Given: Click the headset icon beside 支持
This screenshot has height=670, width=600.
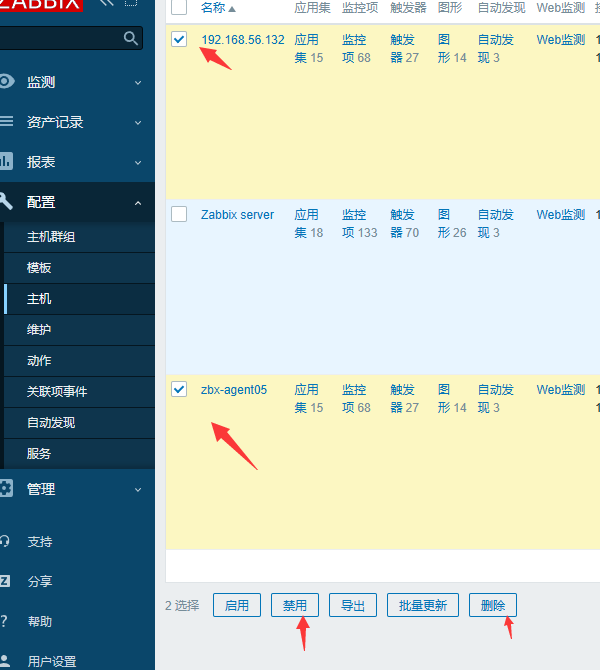Looking at the screenshot, I should pyautogui.click(x=5, y=541).
